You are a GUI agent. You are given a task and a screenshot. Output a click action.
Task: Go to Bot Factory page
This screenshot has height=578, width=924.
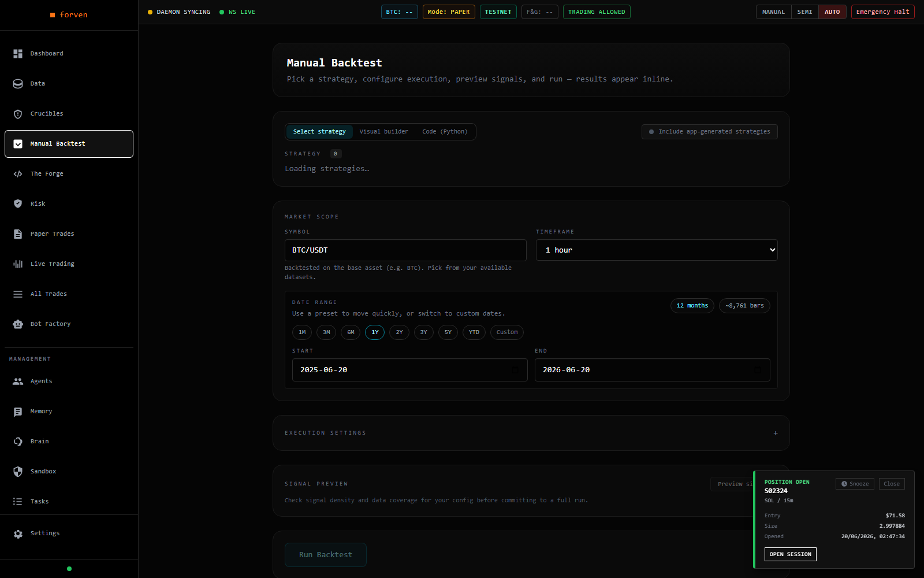pos(69,324)
